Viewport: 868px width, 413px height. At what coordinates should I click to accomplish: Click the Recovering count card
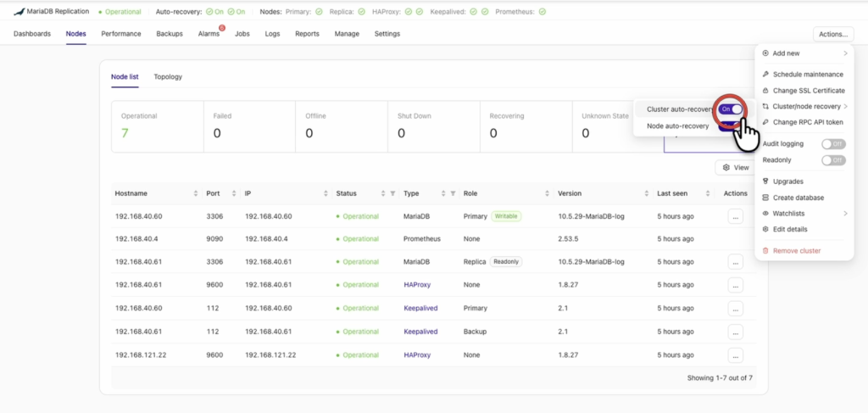click(x=526, y=126)
